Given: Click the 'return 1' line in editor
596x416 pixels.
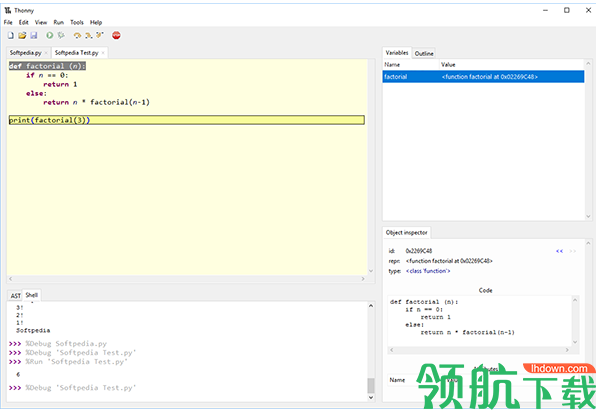Looking at the screenshot, I should (x=60, y=84).
